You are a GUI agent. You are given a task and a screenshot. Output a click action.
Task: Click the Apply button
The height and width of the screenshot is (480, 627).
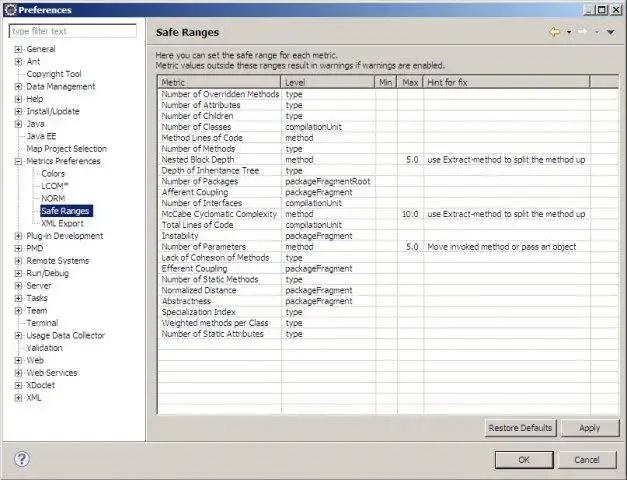coord(590,428)
